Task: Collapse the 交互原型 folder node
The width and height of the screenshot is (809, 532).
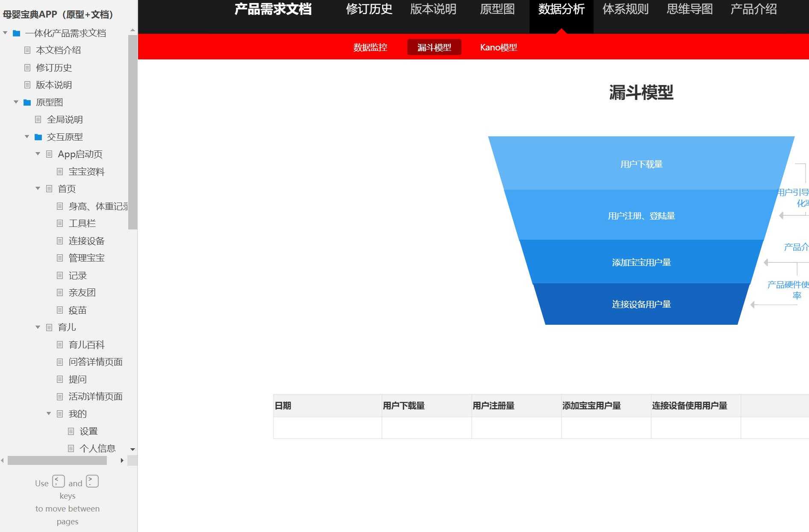Action: [x=26, y=137]
